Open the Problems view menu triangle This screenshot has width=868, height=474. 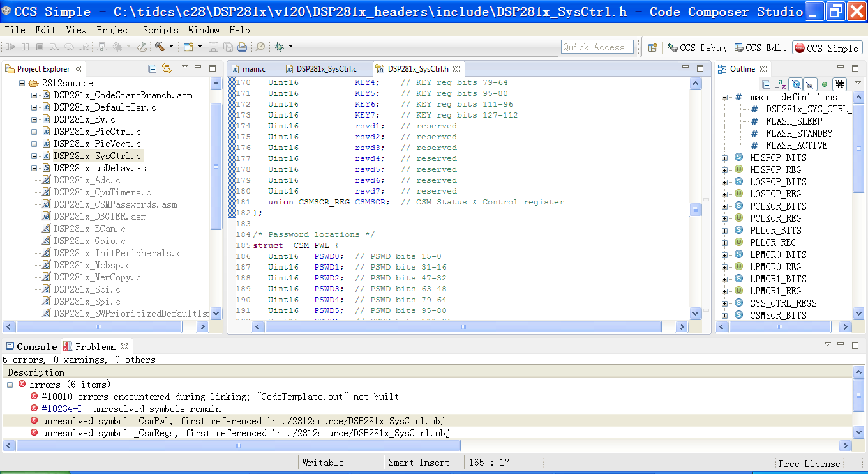tap(828, 345)
